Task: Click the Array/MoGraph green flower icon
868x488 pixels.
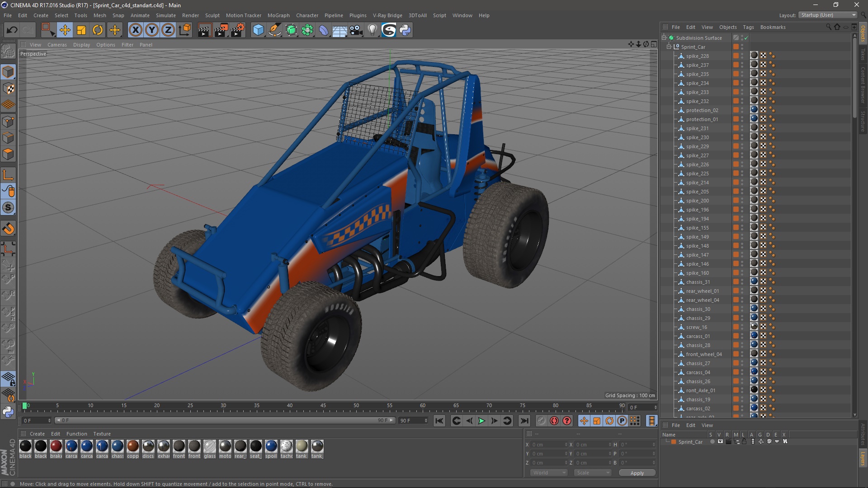Action: pos(307,30)
